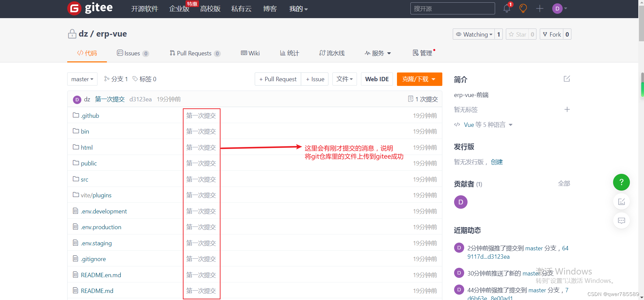Open 高校版 in the top menu

(210, 9)
